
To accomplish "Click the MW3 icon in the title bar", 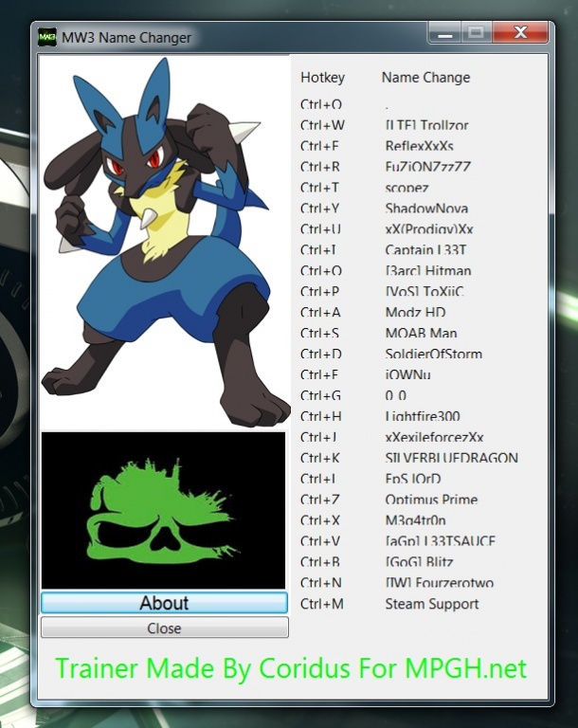I will (46, 37).
